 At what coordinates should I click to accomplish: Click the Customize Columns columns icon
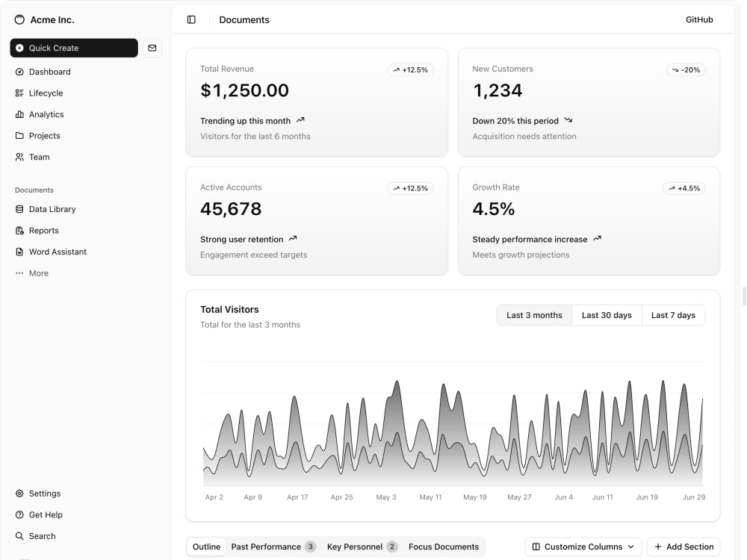[536, 547]
